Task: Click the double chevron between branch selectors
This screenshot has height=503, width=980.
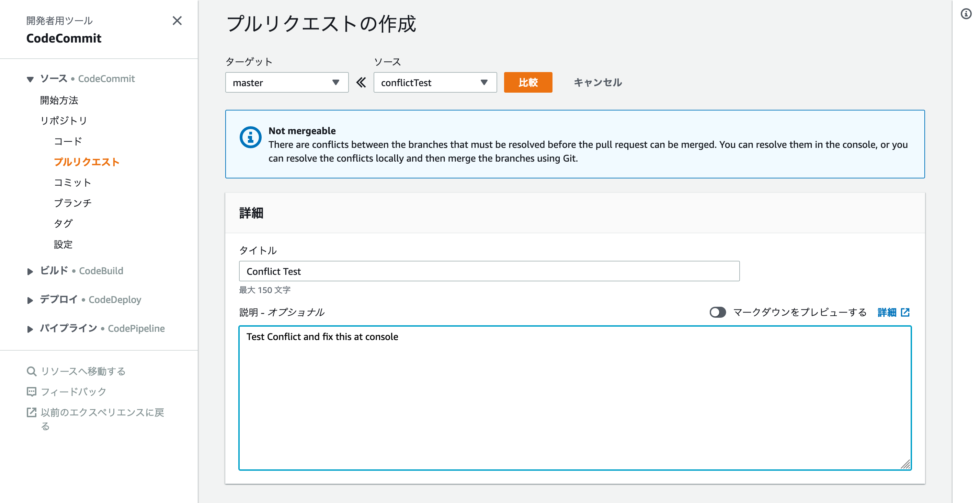Action: click(361, 82)
